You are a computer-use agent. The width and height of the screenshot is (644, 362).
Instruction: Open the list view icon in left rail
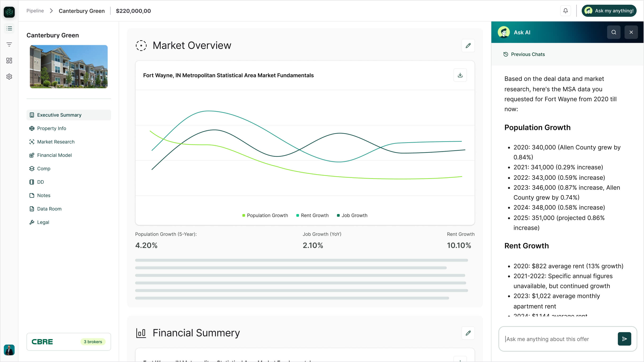[9, 28]
